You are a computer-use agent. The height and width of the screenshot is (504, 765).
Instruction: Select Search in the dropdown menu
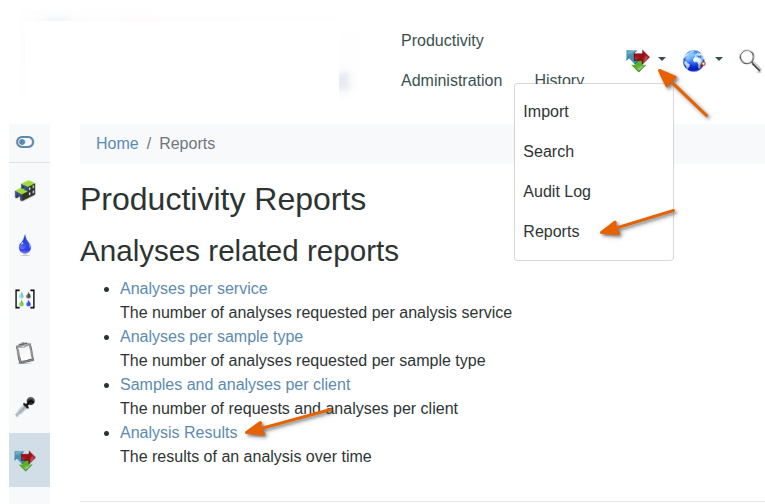coord(548,152)
